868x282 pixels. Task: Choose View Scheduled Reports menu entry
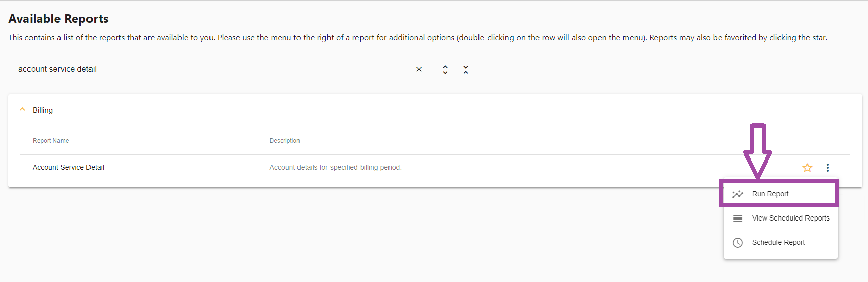point(790,218)
